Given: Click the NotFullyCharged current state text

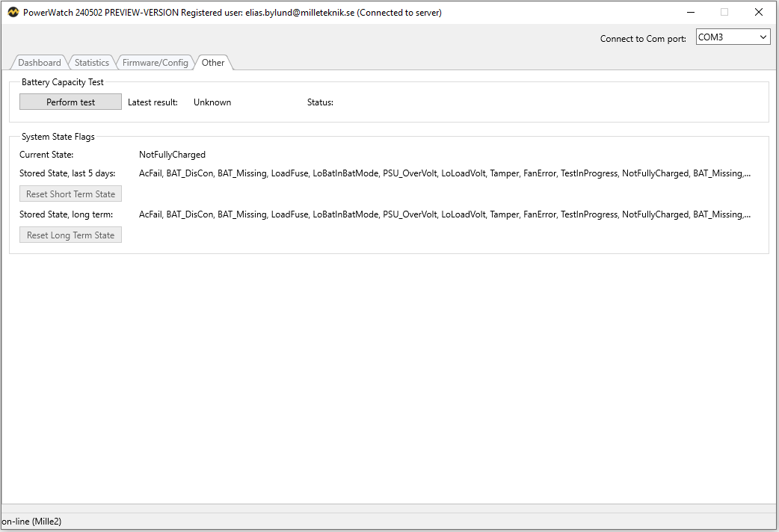Looking at the screenshot, I should (170, 154).
